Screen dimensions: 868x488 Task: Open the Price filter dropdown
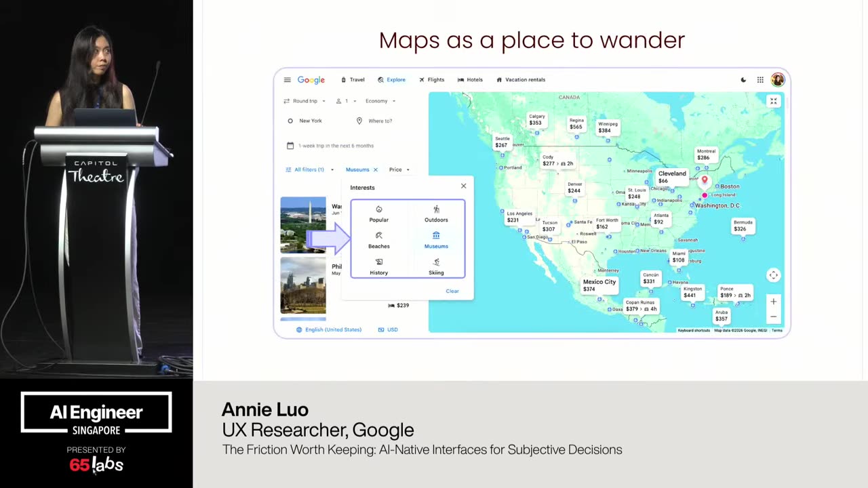click(399, 169)
